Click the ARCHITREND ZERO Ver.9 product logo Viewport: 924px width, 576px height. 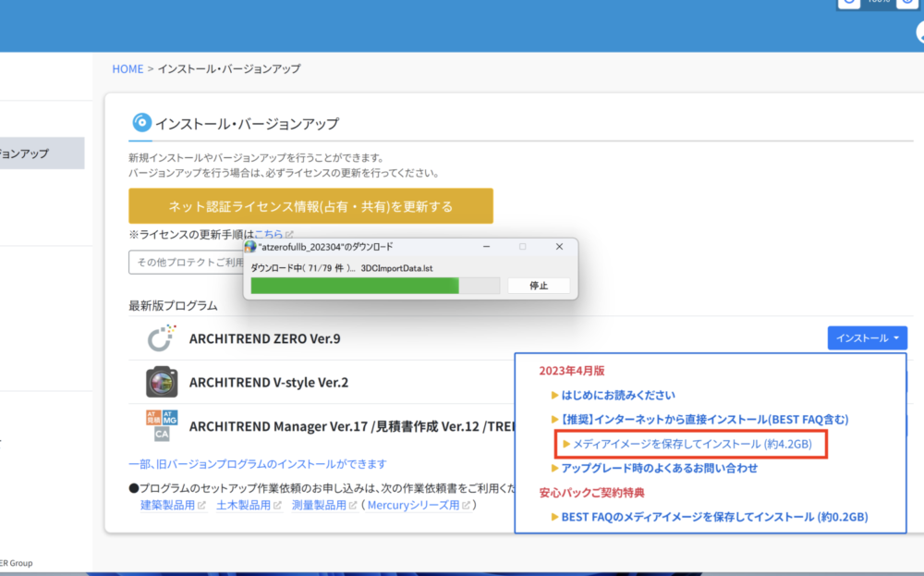point(162,337)
